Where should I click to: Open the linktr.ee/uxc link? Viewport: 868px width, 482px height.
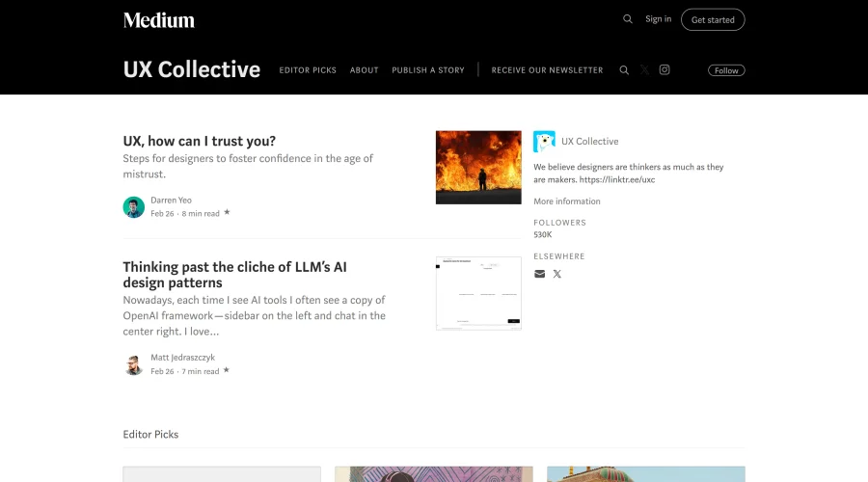[616, 180]
